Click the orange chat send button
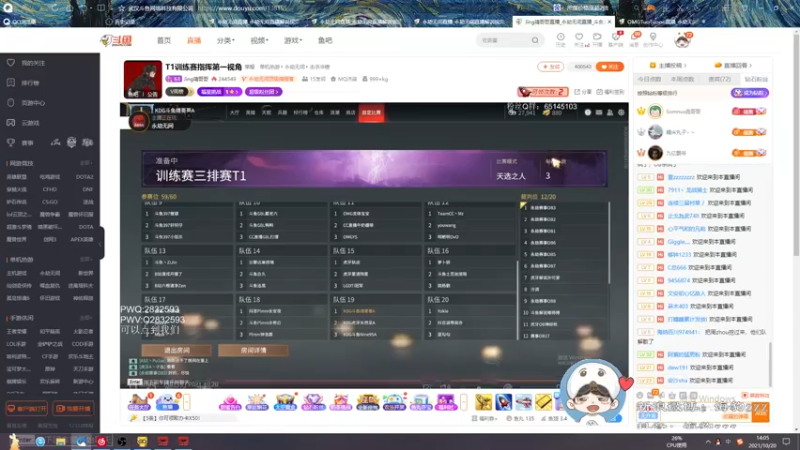800x450 pixels. (761, 413)
